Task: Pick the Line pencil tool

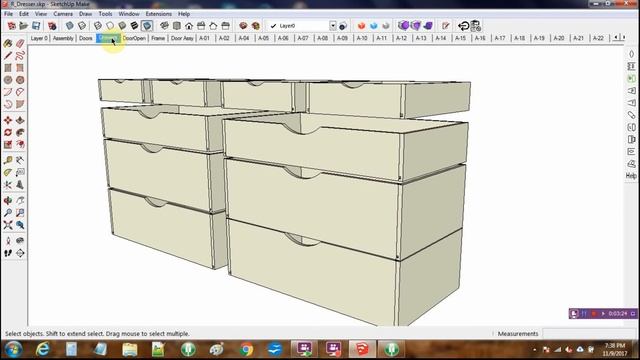Action: (x=8, y=56)
